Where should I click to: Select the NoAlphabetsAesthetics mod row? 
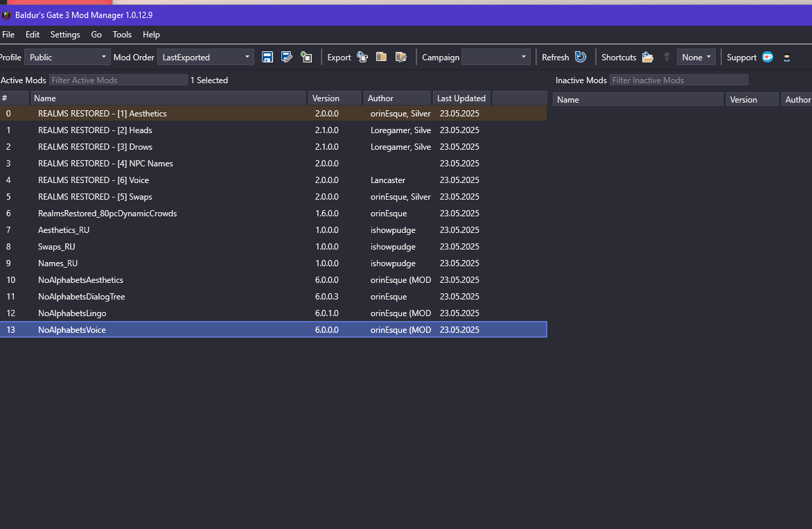click(274, 280)
